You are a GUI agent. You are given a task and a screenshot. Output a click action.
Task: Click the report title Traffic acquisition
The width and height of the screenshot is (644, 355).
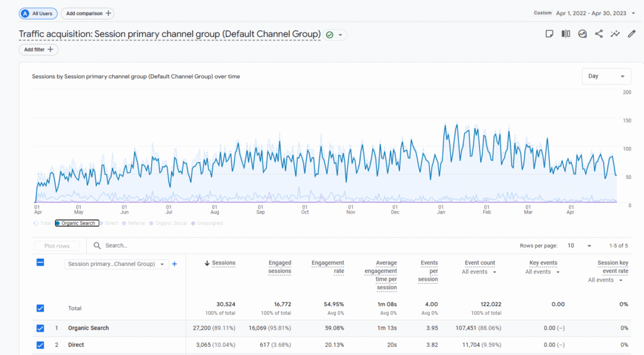coord(170,34)
